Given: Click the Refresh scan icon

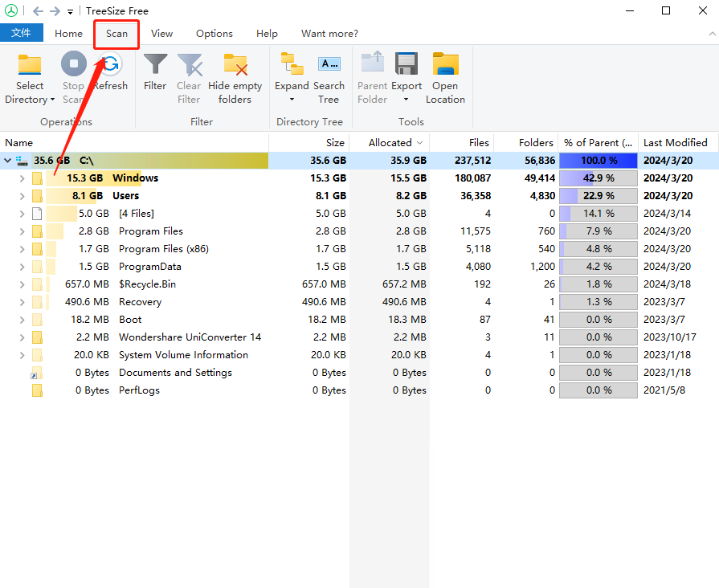Looking at the screenshot, I should pyautogui.click(x=110, y=65).
